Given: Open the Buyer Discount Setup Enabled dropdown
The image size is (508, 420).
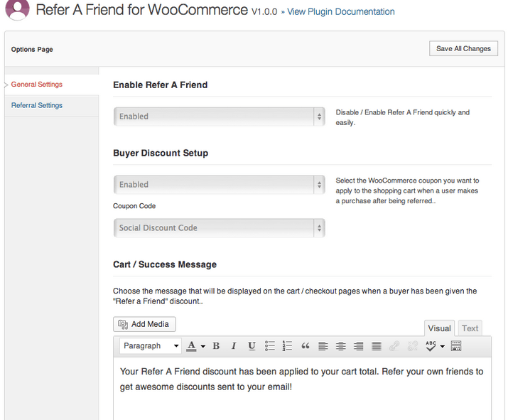Looking at the screenshot, I should click(220, 184).
